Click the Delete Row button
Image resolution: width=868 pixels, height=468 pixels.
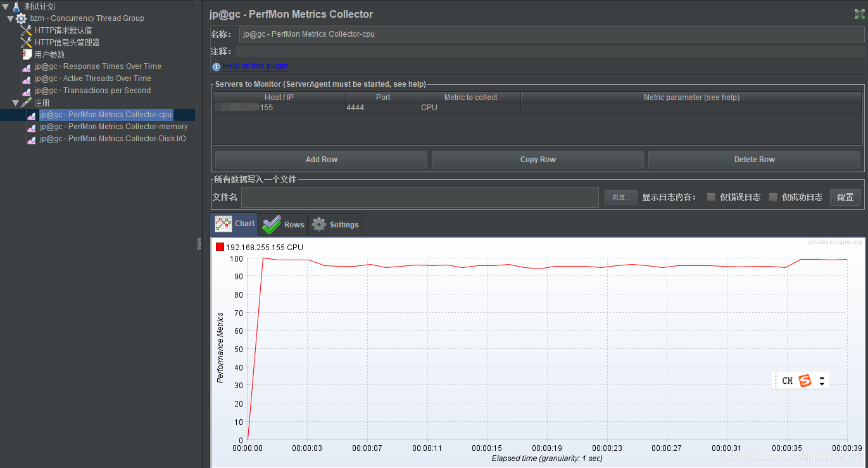[x=755, y=160]
